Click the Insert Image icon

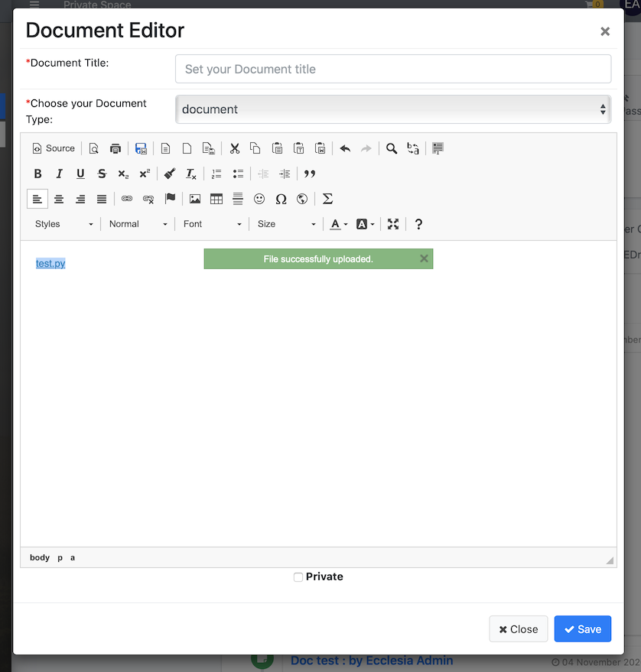click(x=195, y=199)
